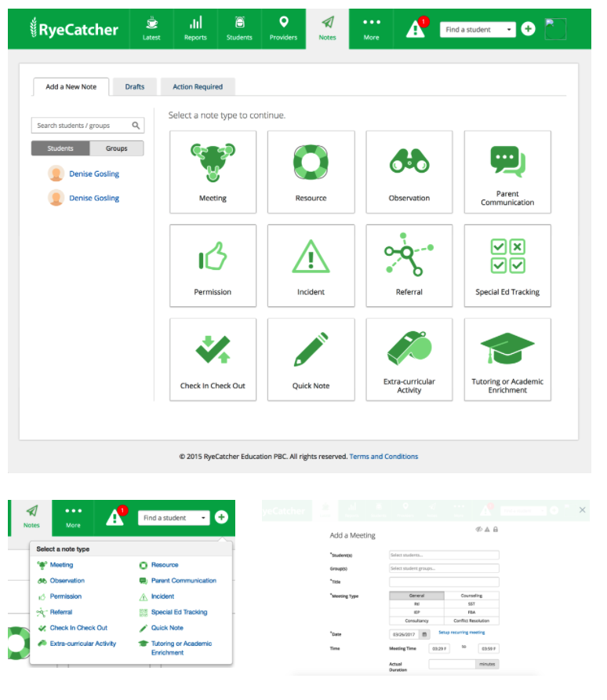Image resolution: width=607 pixels, height=700 pixels.
Task: Switch to the Action Required tab
Action: (x=198, y=86)
